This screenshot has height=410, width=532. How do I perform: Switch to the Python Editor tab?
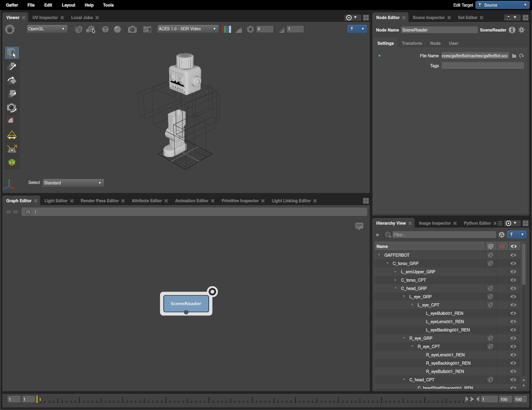478,223
